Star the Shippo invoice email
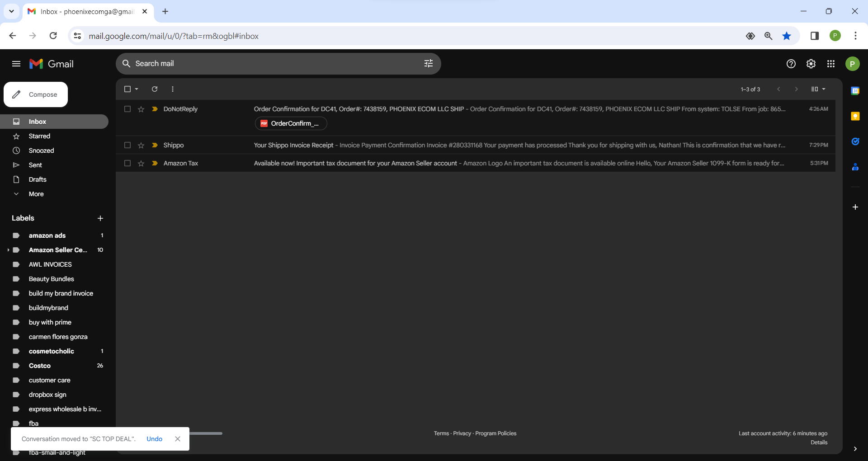Viewport: 868px width, 461px height. pyautogui.click(x=141, y=145)
